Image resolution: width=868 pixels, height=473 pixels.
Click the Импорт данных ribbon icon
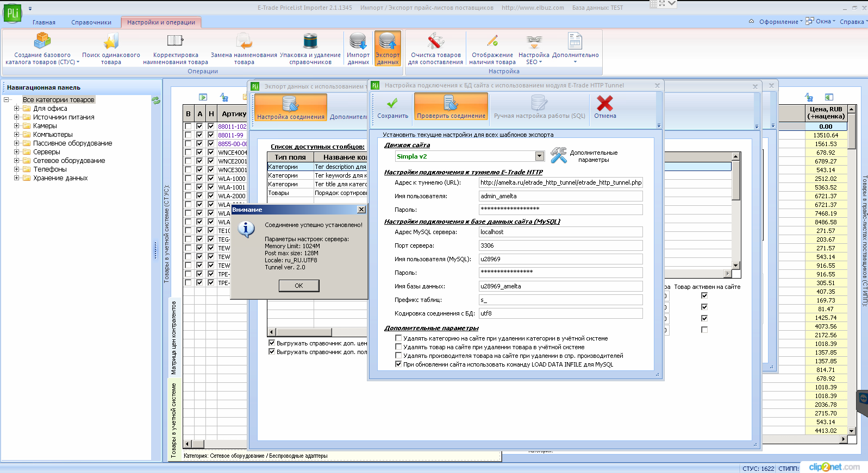tap(358, 48)
